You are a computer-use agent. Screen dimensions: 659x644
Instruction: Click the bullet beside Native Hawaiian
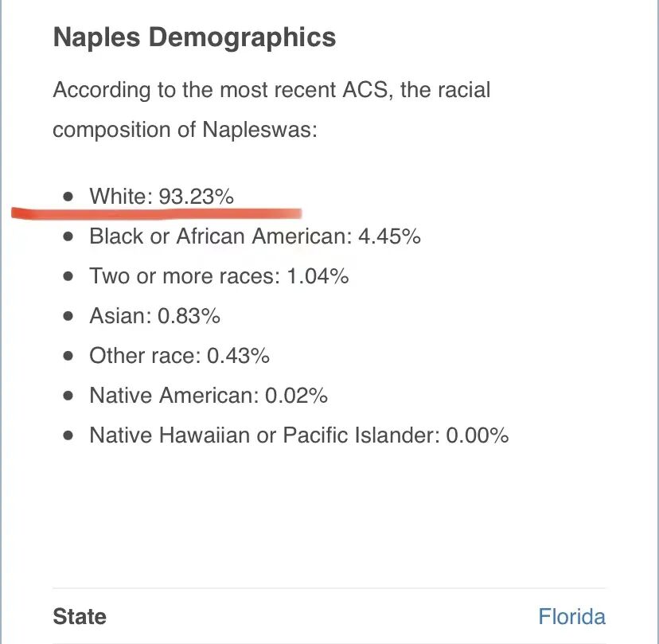68,435
